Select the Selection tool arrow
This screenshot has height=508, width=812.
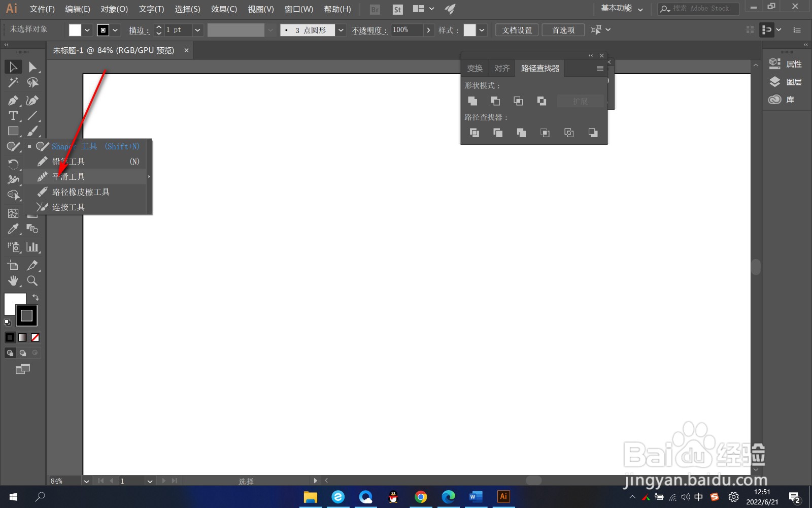[x=13, y=67]
